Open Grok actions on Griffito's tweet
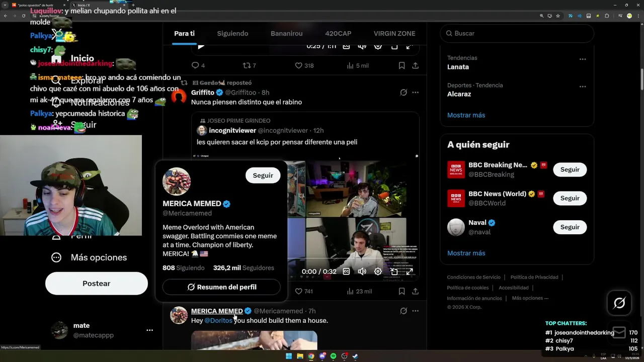The height and width of the screenshot is (362, 644). click(404, 93)
